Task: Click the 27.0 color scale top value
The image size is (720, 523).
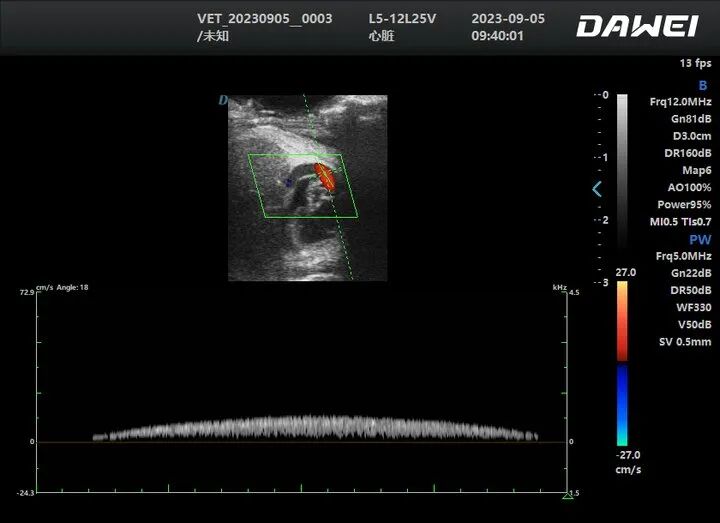Action: (626, 272)
